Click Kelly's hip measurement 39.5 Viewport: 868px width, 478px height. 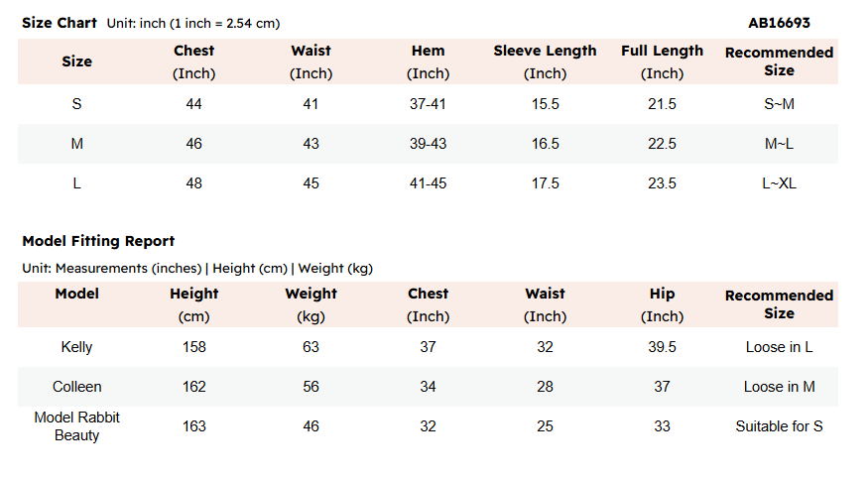[x=662, y=347]
